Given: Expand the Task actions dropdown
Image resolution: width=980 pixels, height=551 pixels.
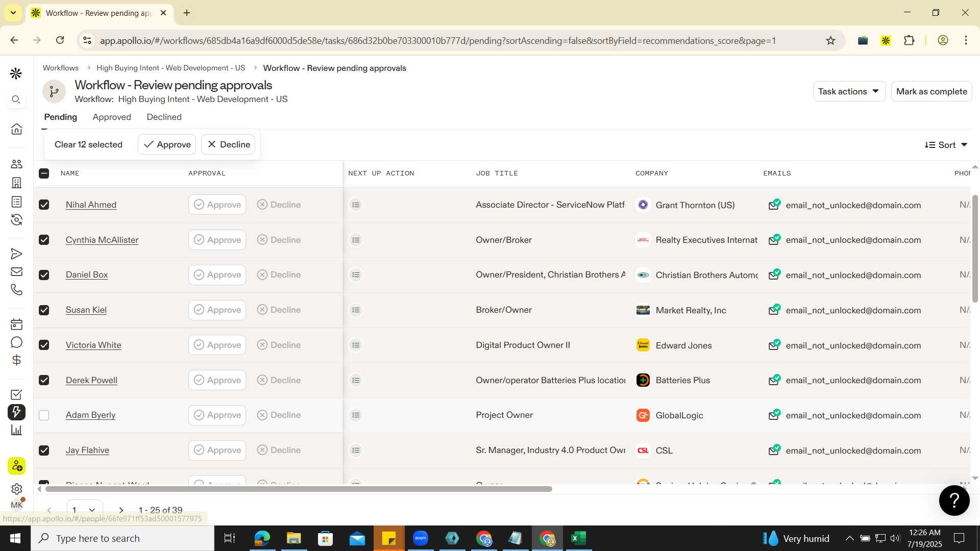Looking at the screenshot, I should point(849,91).
